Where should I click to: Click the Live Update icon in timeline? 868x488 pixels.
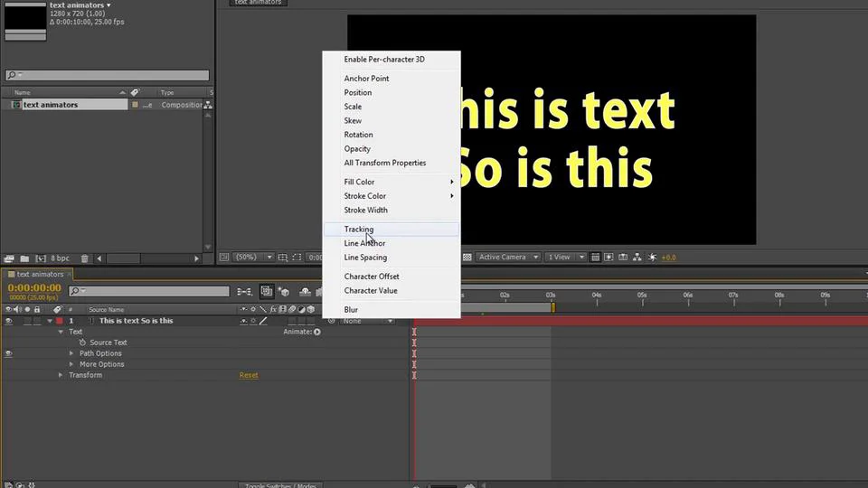pos(266,292)
